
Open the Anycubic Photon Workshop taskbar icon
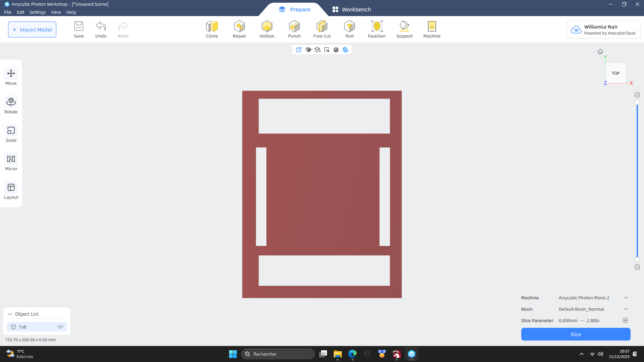pyautogui.click(x=412, y=354)
